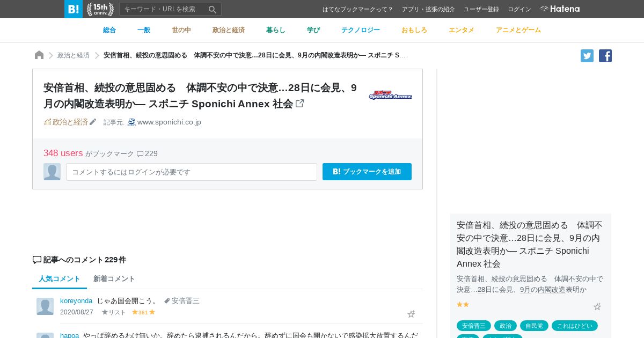Click the 安倍晋三 tag on koreyonda's comment

[x=186, y=300]
